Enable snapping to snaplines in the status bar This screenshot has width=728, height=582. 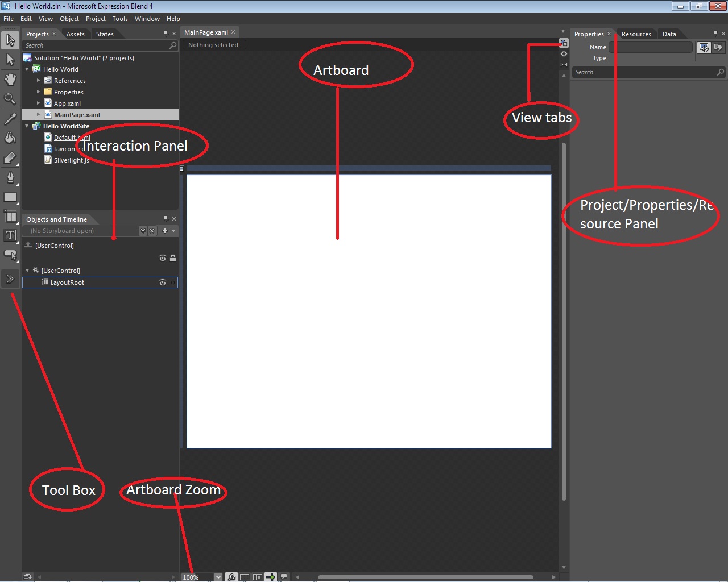pos(271,576)
